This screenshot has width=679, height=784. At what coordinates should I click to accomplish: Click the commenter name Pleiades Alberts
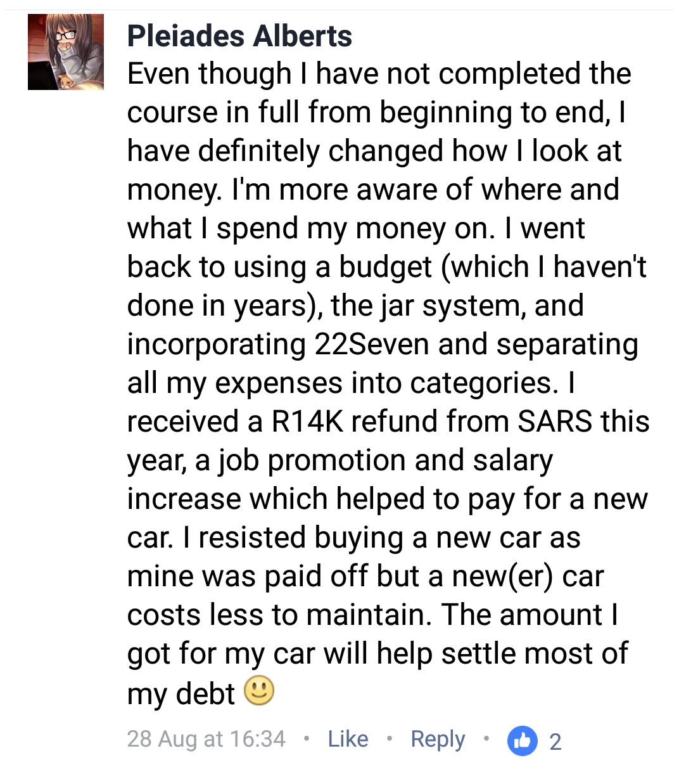(239, 36)
